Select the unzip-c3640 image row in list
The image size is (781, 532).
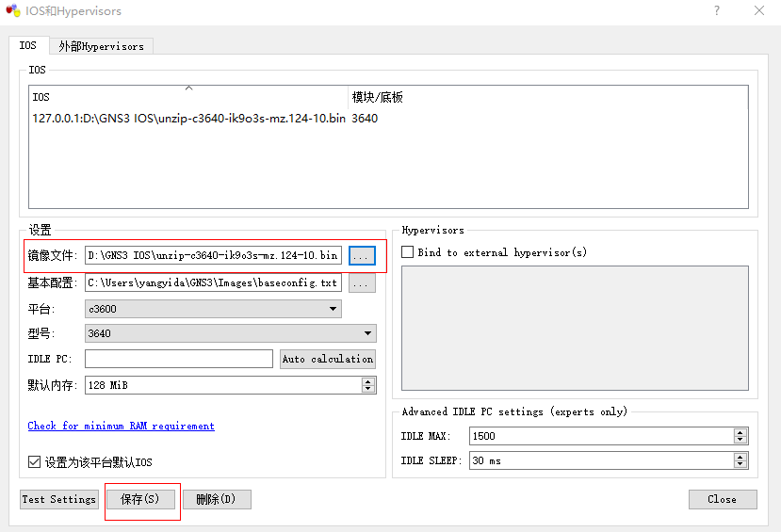click(x=188, y=119)
